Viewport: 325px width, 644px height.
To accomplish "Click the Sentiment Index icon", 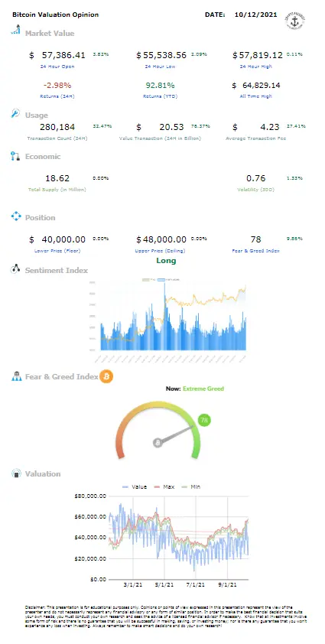I will (15, 269).
